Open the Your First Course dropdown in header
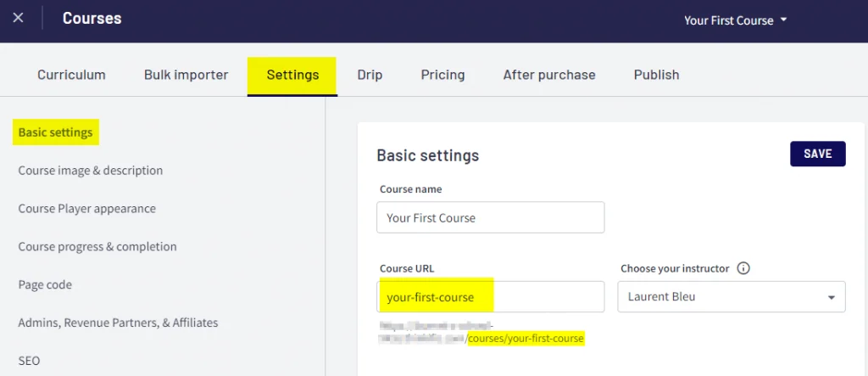 [x=735, y=20]
